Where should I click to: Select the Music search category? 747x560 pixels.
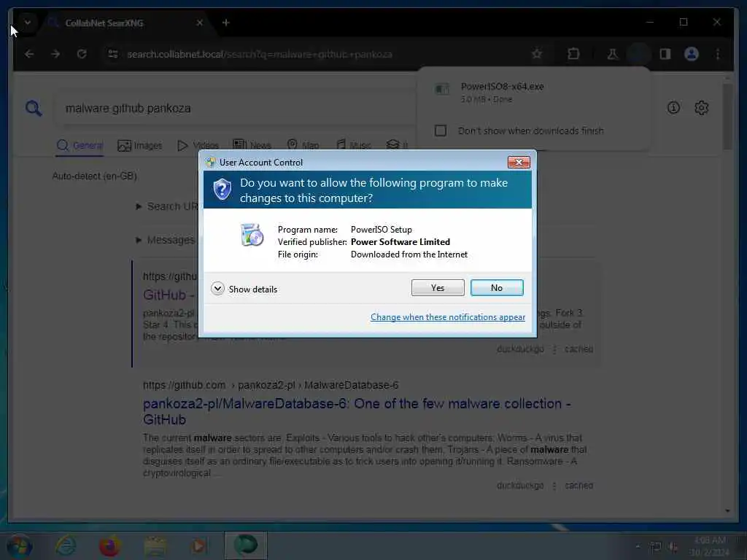coord(354,145)
